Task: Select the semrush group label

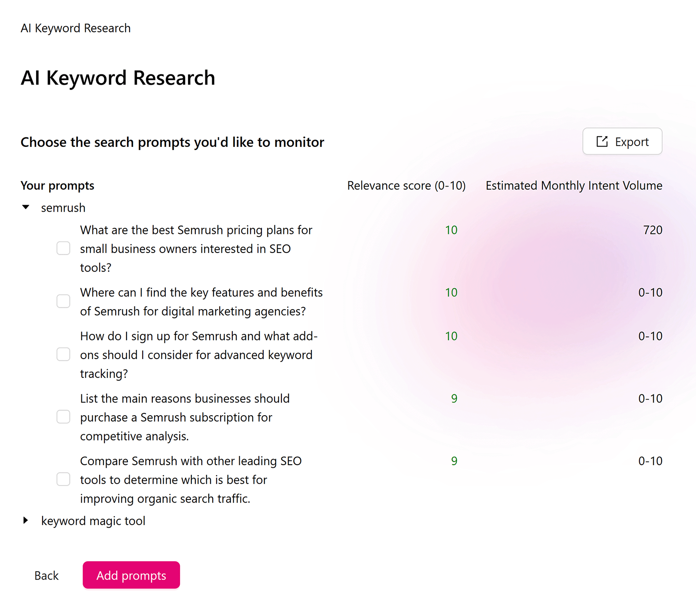Action: (x=63, y=207)
